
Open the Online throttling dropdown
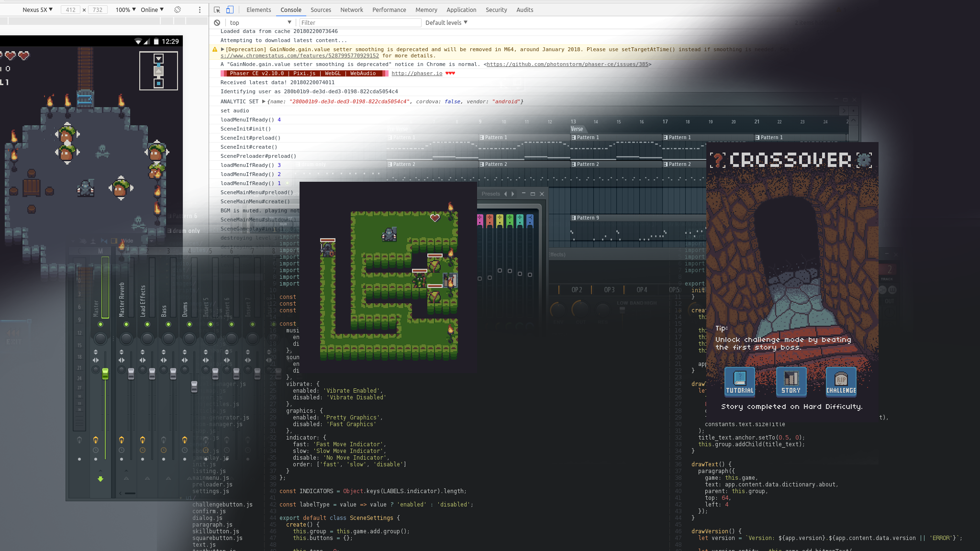[x=152, y=10]
